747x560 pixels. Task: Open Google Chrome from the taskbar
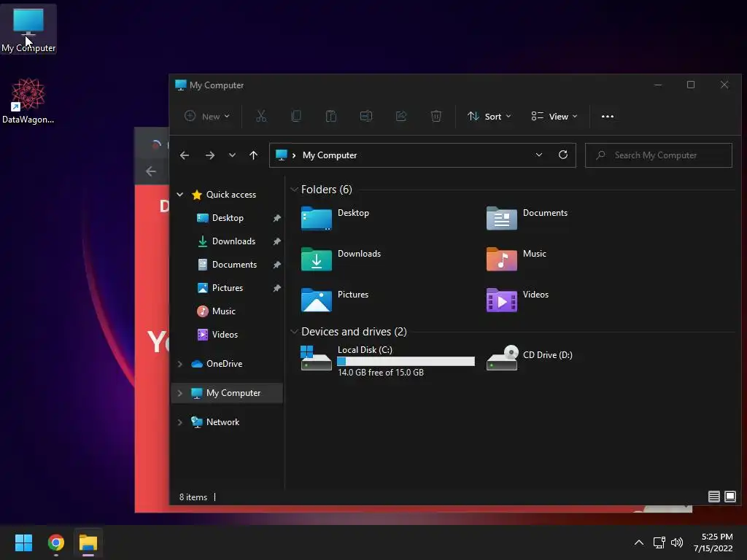[x=55, y=542]
